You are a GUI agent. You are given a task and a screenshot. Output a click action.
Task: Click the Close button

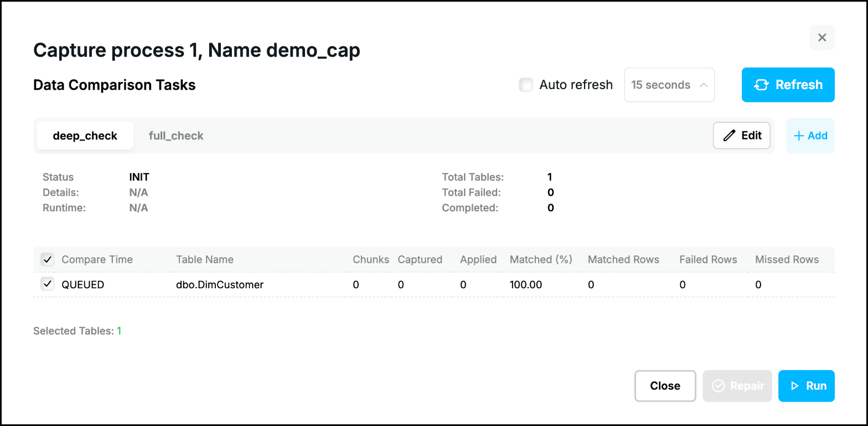click(x=665, y=386)
